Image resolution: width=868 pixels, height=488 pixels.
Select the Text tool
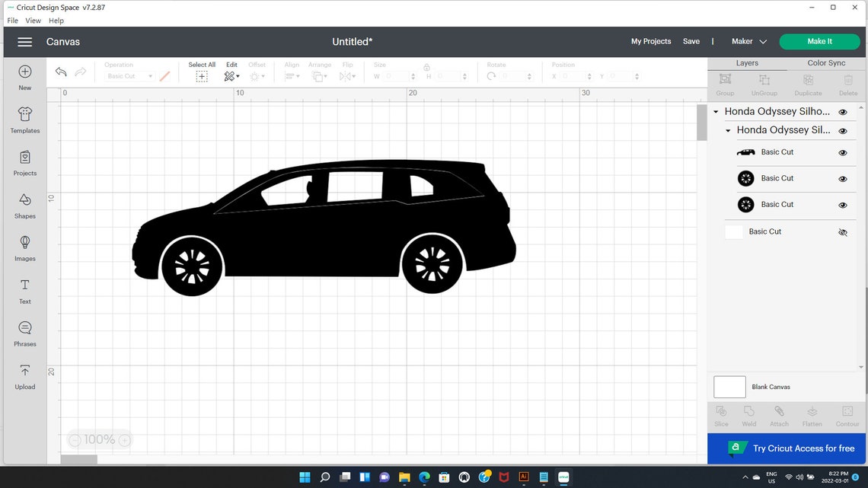pyautogui.click(x=24, y=291)
